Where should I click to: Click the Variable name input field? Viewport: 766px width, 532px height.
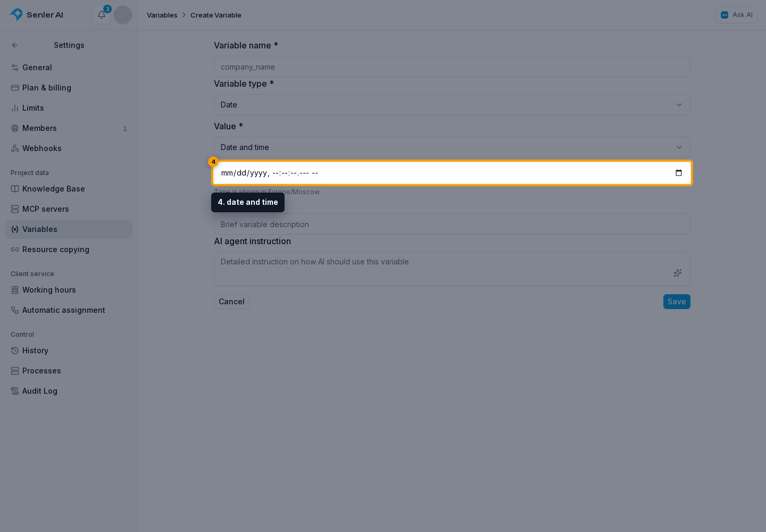click(x=452, y=66)
